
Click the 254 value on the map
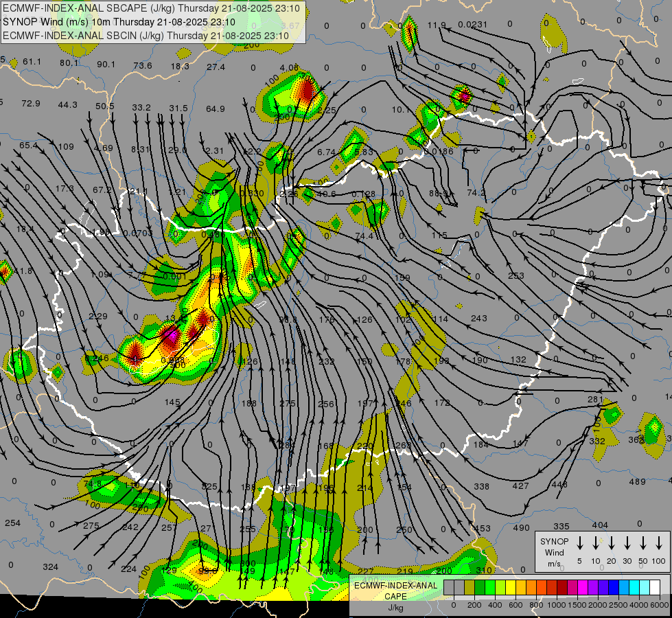pos(12,523)
